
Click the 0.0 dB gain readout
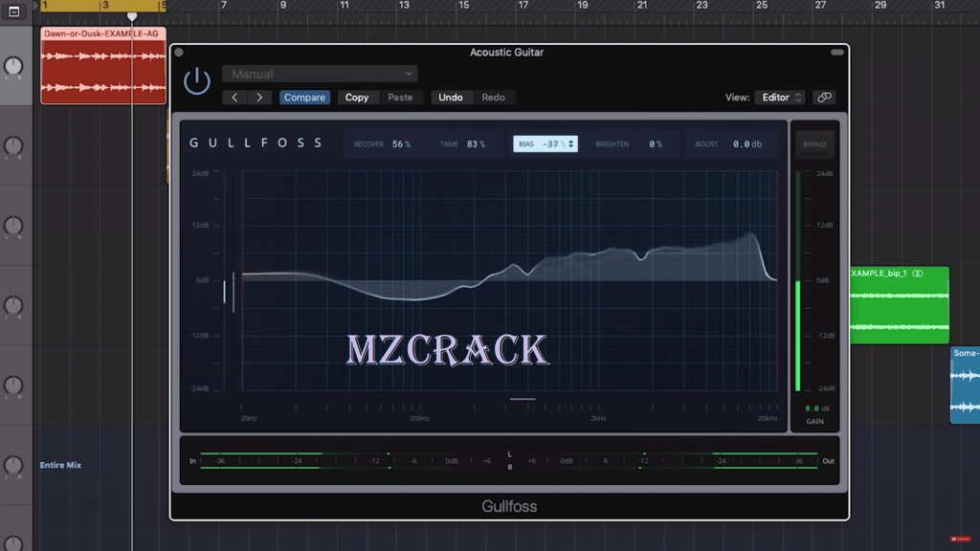point(816,408)
